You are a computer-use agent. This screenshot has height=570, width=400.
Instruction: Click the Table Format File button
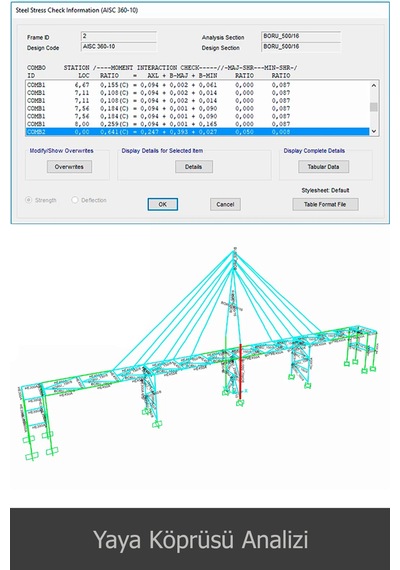point(325,204)
